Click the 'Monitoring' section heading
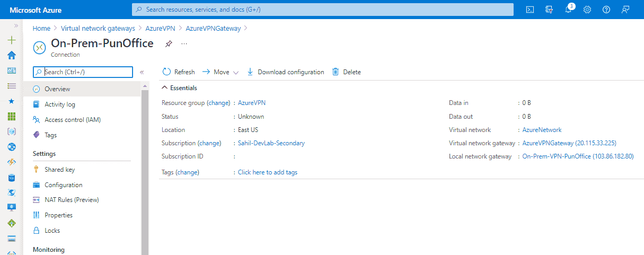Screen dimensions: 644x255 49,250
